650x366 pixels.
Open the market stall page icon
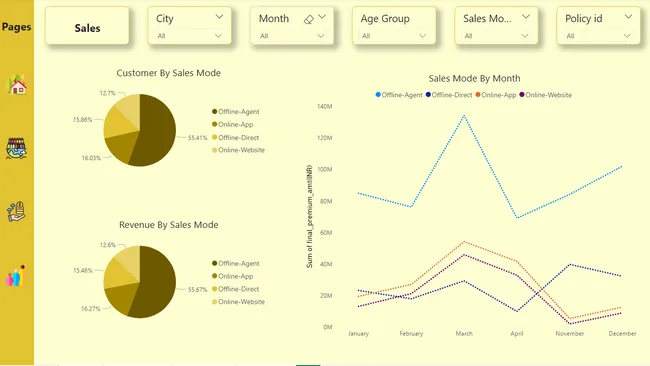click(16, 148)
